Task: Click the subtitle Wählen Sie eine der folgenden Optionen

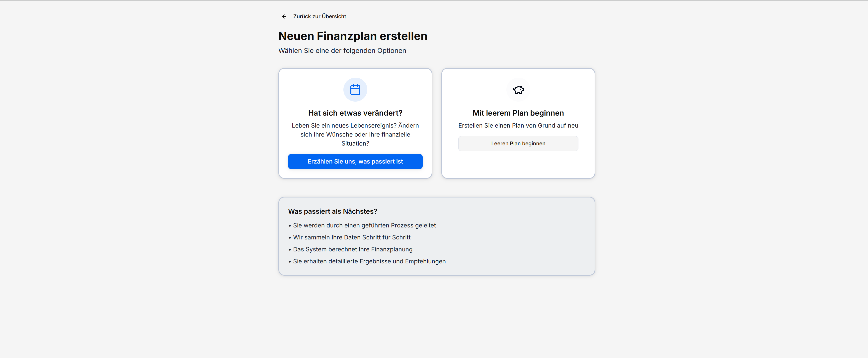Action: 342,51
